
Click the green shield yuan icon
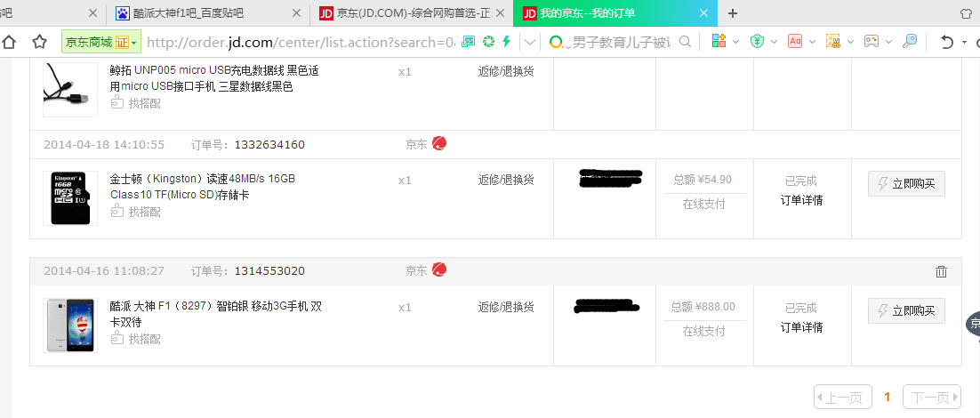758,42
